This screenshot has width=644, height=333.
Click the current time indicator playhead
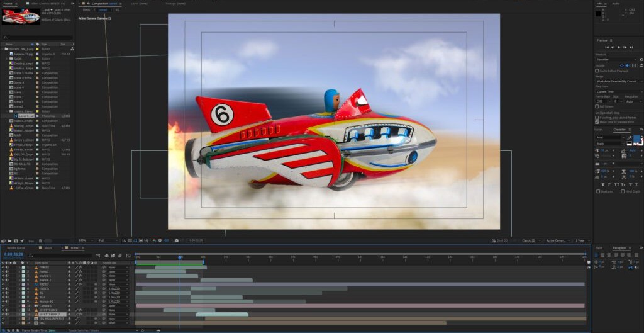(179, 257)
